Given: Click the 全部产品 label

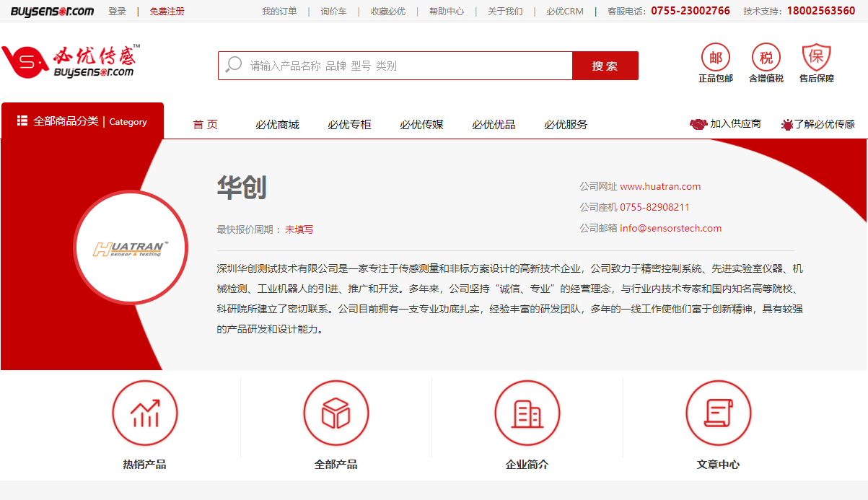Looking at the screenshot, I should coord(336,465).
